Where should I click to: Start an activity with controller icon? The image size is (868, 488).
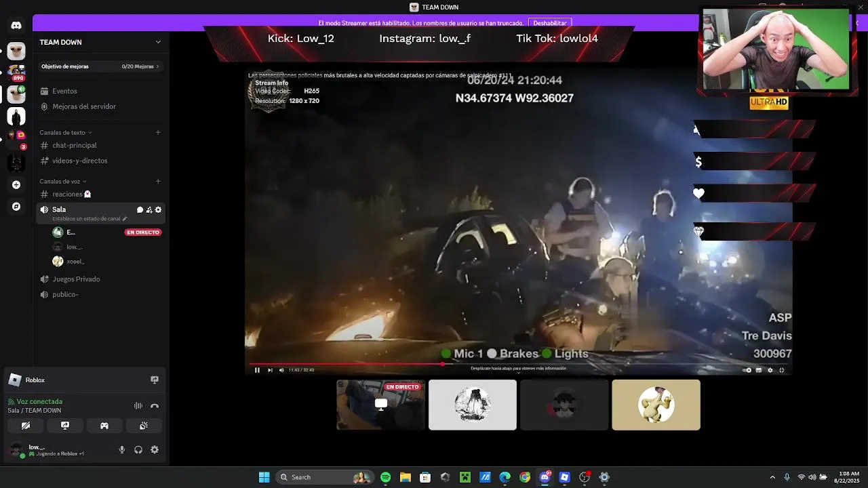pyautogui.click(x=104, y=426)
